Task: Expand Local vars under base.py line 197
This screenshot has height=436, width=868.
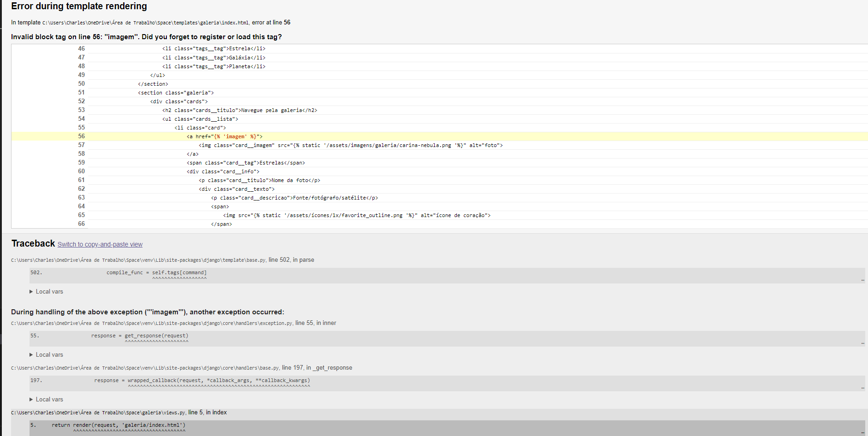Action: point(46,400)
